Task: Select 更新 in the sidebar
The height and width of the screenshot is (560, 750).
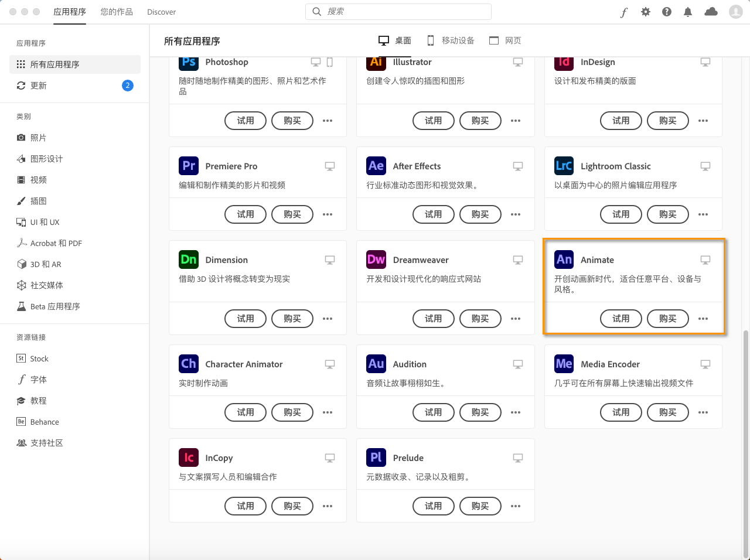Action: point(39,86)
